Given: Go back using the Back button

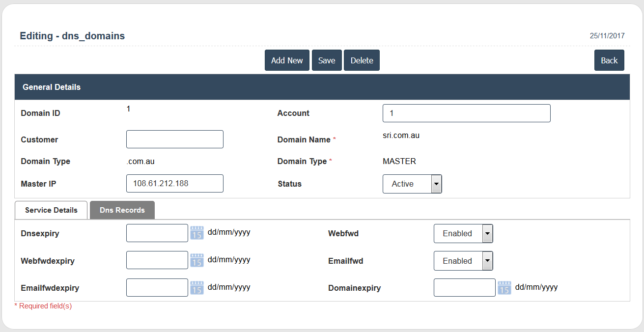Looking at the screenshot, I should [x=609, y=60].
